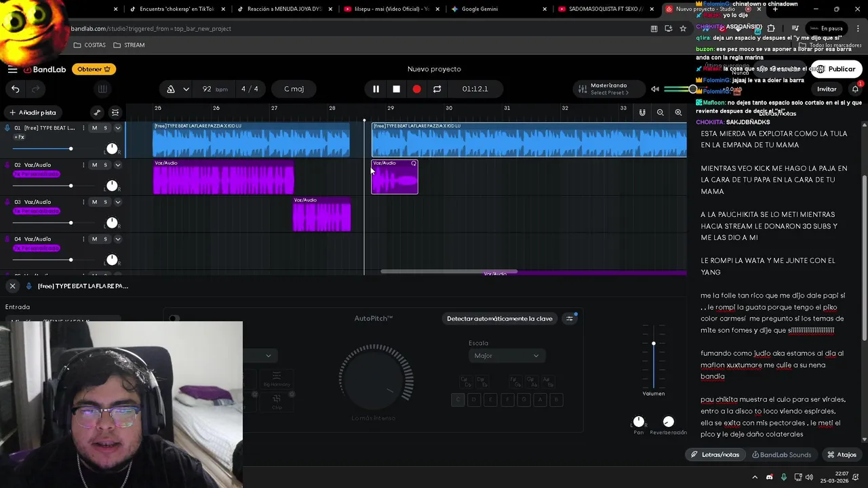The height and width of the screenshot is (488, 868).
Task: Stop playback with the stop button
Action: [x=396, y=89]
